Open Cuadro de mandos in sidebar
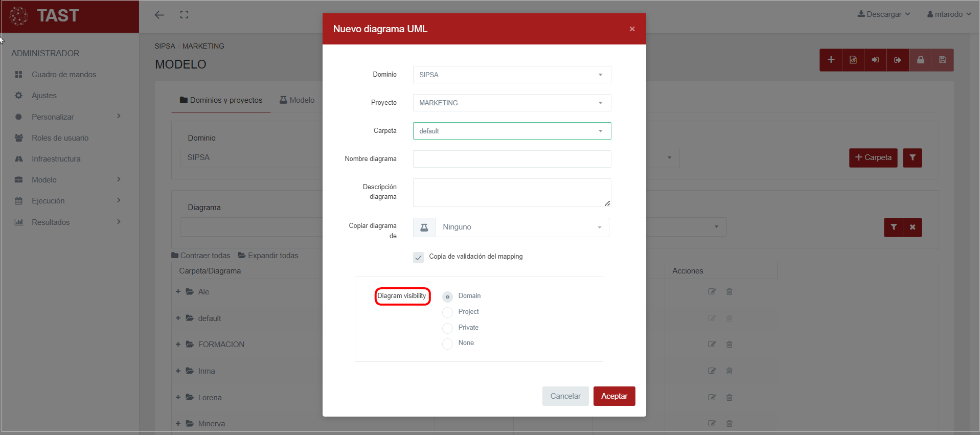980x435 pixels. [63, 75]
